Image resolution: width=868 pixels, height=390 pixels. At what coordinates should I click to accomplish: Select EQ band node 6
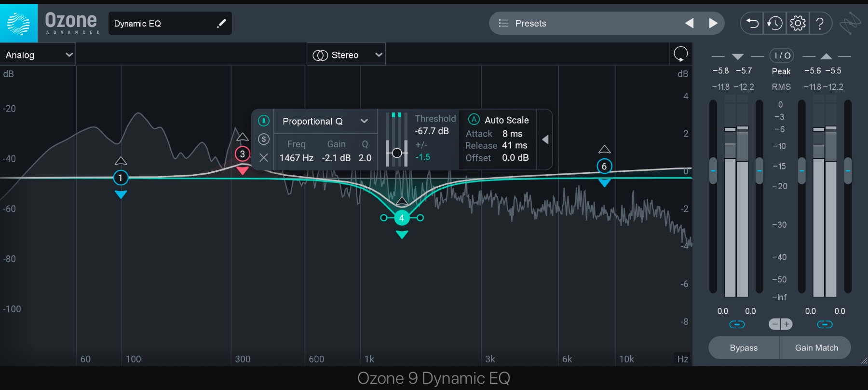point(604,166)
